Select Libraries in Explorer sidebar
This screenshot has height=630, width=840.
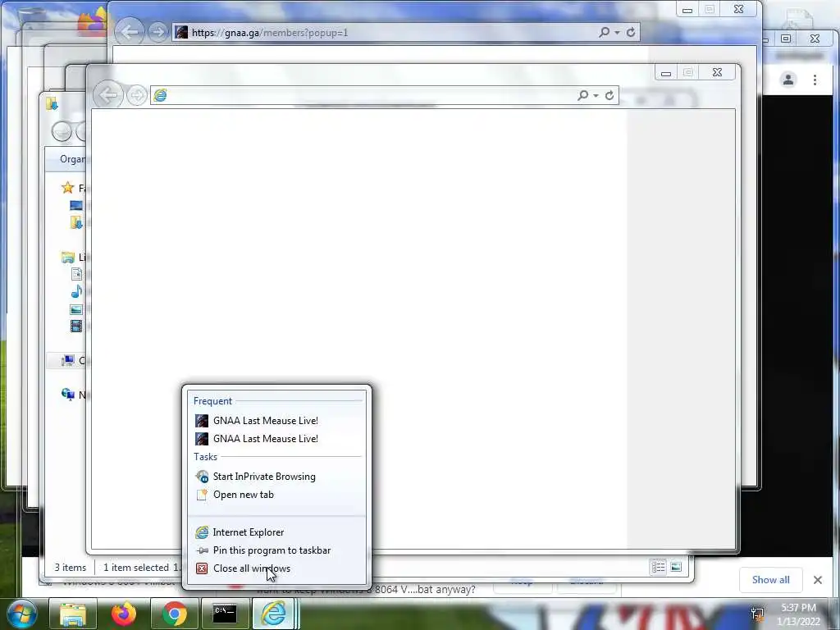(73, 257)
